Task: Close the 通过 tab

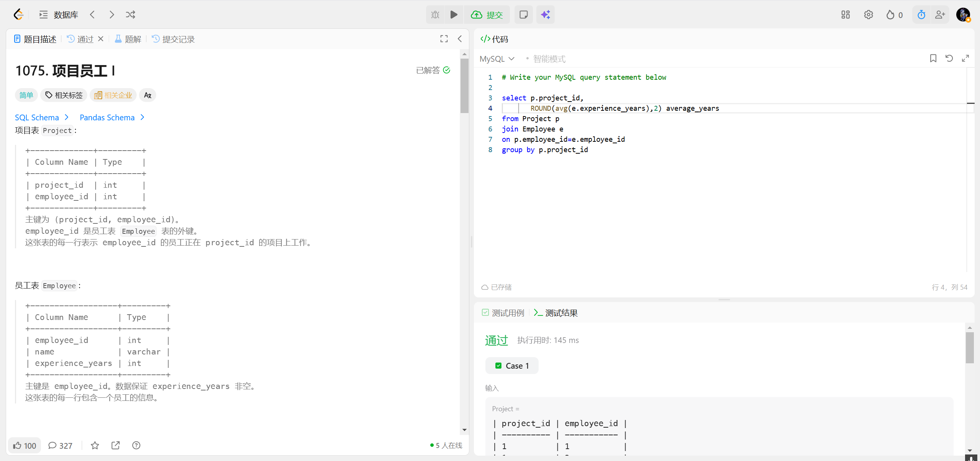Action: [101, 39]
